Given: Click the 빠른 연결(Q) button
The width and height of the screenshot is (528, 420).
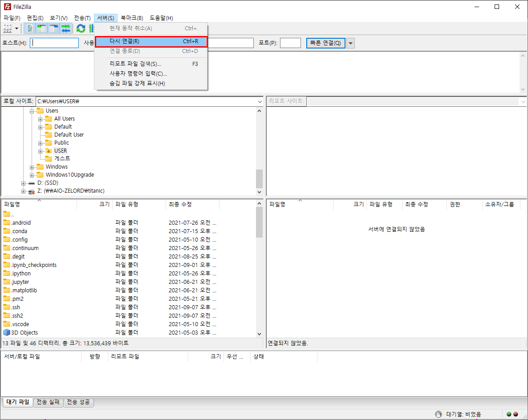Looking at the screenshot, I should [x=325, y=43].
